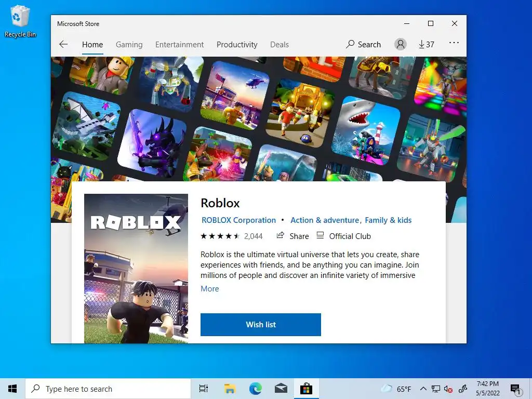Open network status tray icon

pos(436,389)
